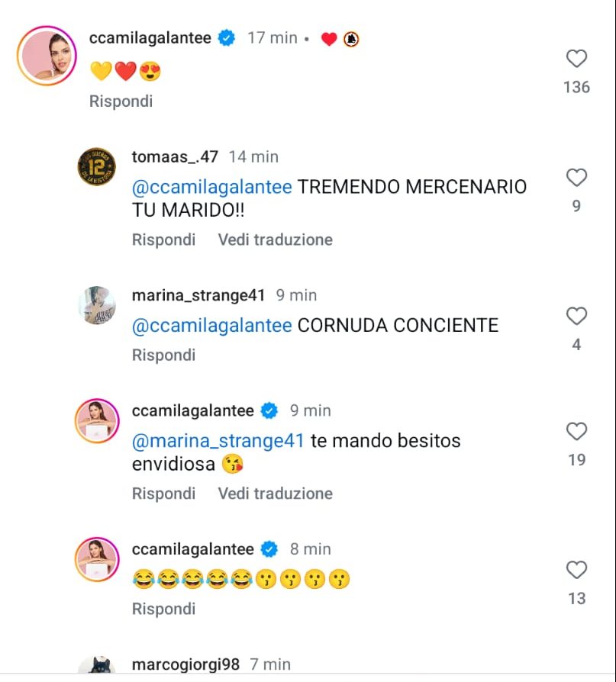Reply to tomaas_.47's comment
The image size is (616, 682).
pos(163,240)
